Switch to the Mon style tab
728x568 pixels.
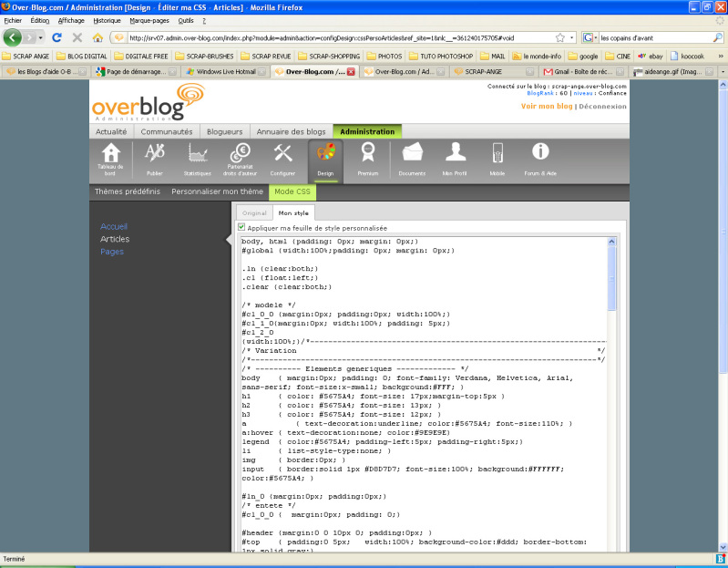(x=293, y=212)
